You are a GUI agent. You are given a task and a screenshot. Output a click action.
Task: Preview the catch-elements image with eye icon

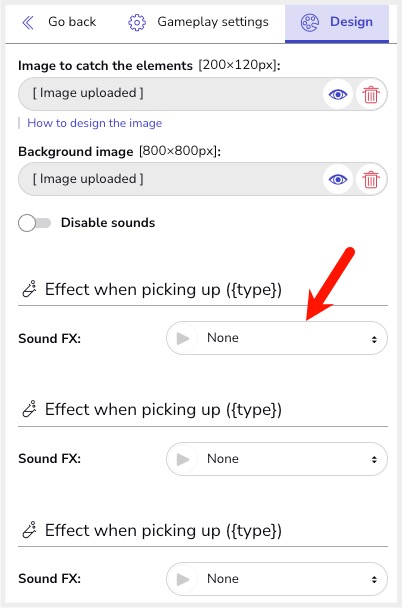(x=338, y=94)
